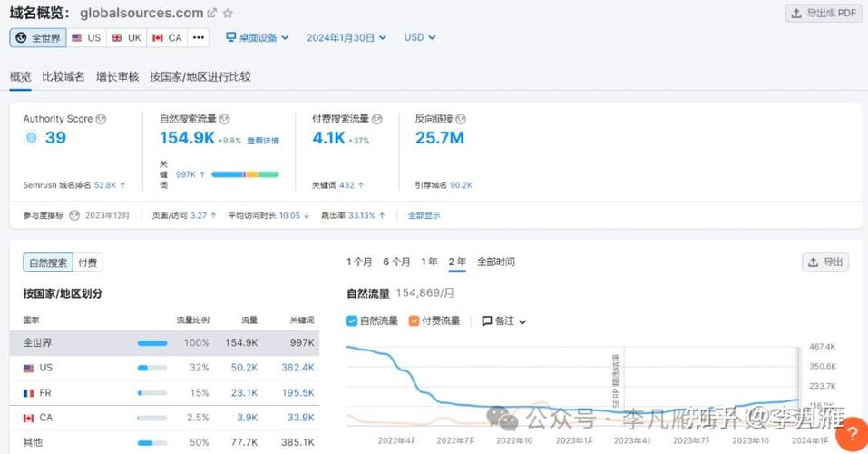Select 概览 tab
Image resolution: width=868 pixels, height=454 pixels.
[21, 77]
